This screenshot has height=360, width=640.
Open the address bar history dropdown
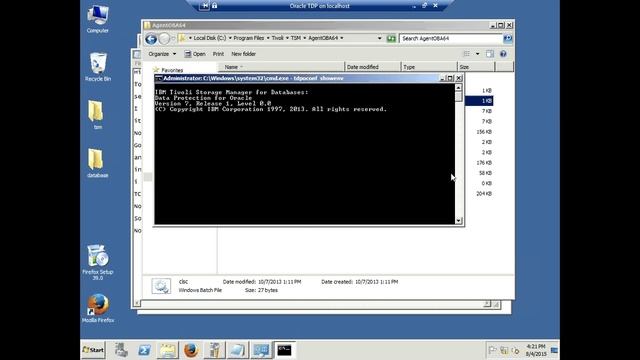[380, 38]
